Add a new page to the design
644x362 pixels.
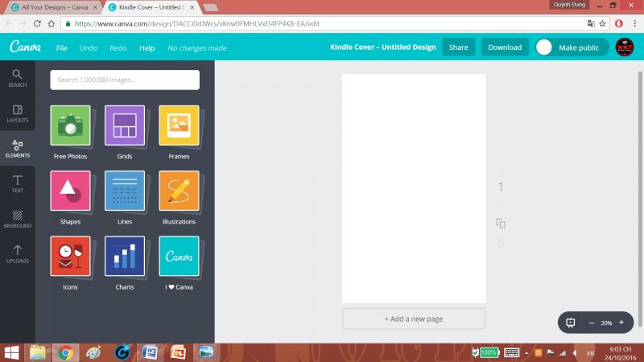(x=413, y=319)
